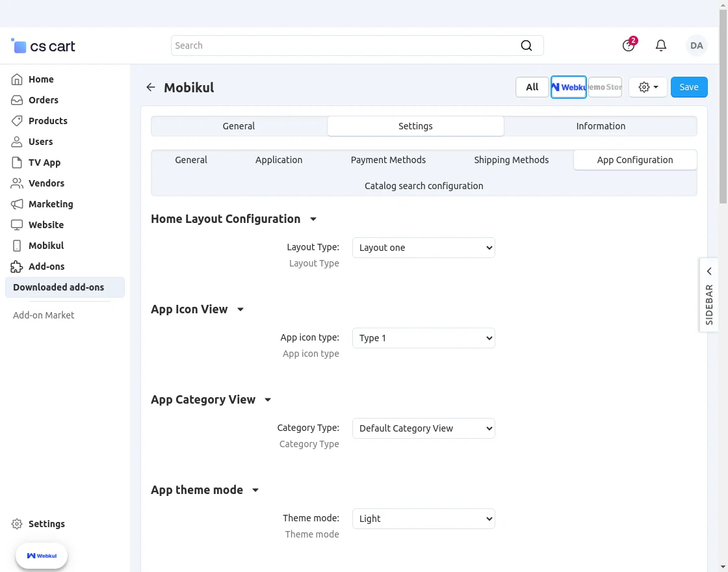Open the notifications bell
This screenshot has width=728, height=572.
[661, 45]
